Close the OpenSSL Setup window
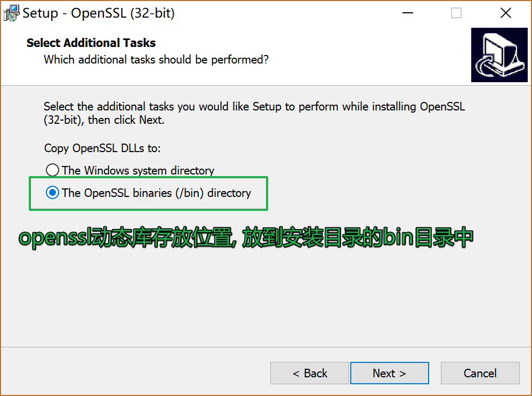This screenshot has height=396, width=532. pyautogui.click(x=506, y=13)
